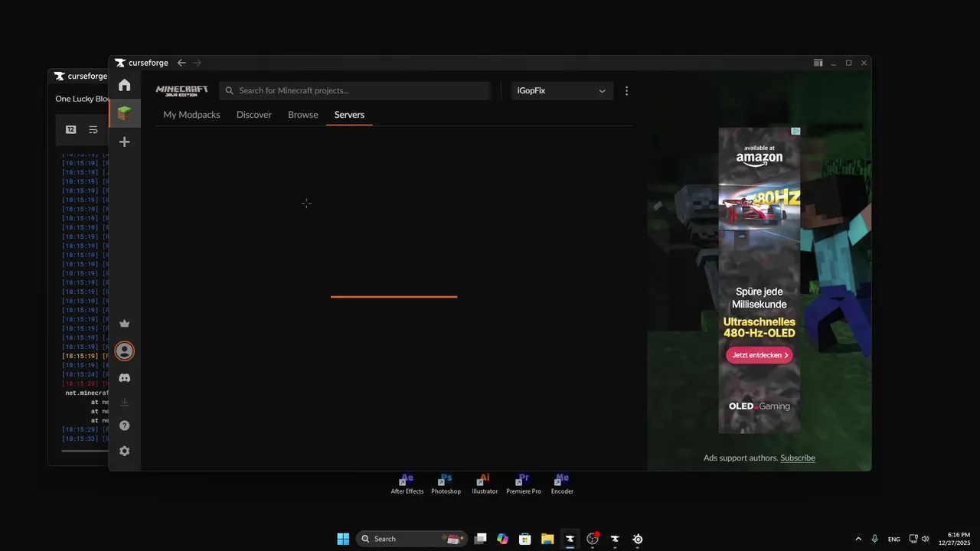Click the 'net.minecraf' error log line
The height and width of the screenshot is (551, 980).
tap(87, 393)
